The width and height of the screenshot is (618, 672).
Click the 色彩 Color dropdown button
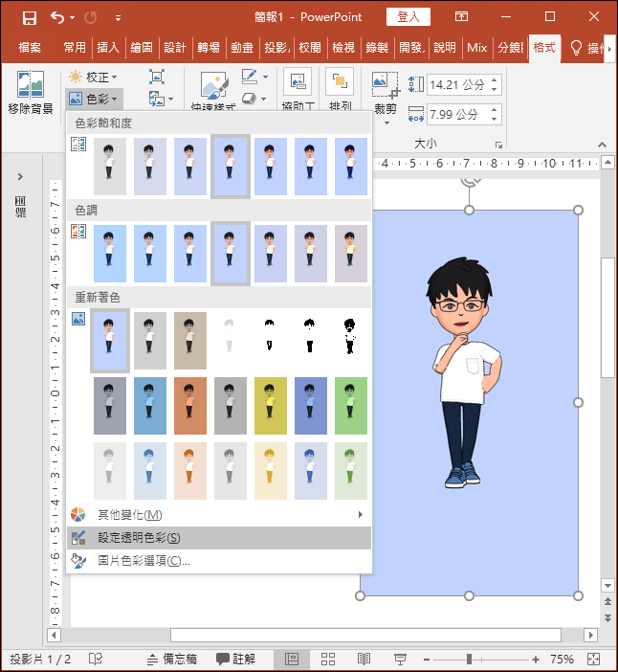pos(94,99)
